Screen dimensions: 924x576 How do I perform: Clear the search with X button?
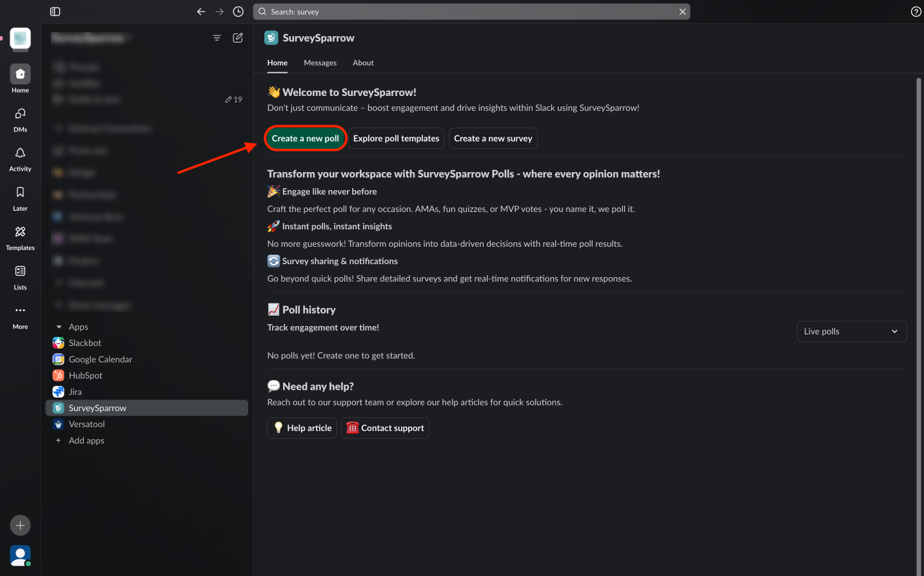[x=682, y=12]
